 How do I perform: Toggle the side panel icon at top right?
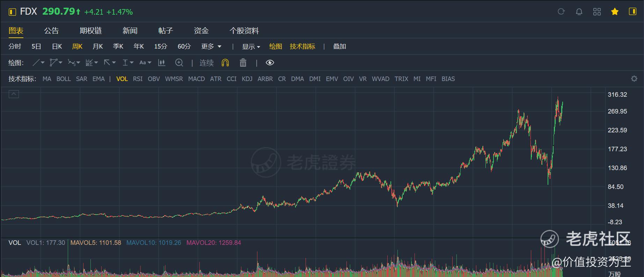click(x=632, y=12)
